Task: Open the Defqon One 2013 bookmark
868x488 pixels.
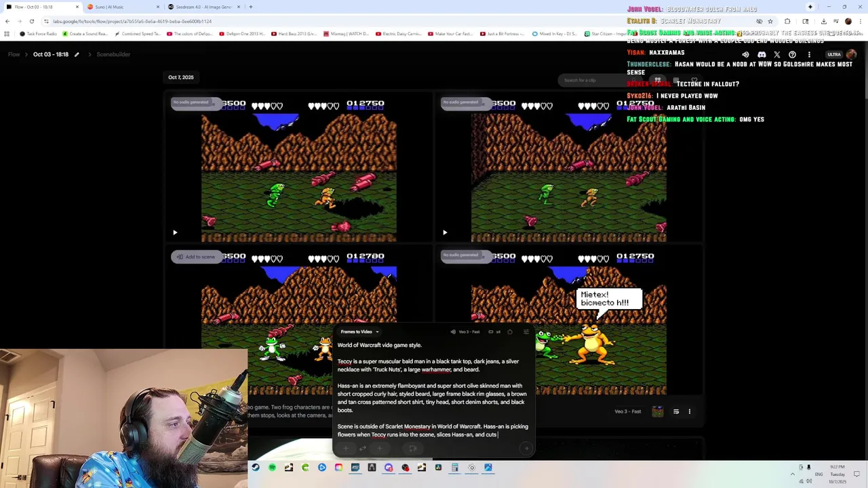Action: [x=241, y=34]
